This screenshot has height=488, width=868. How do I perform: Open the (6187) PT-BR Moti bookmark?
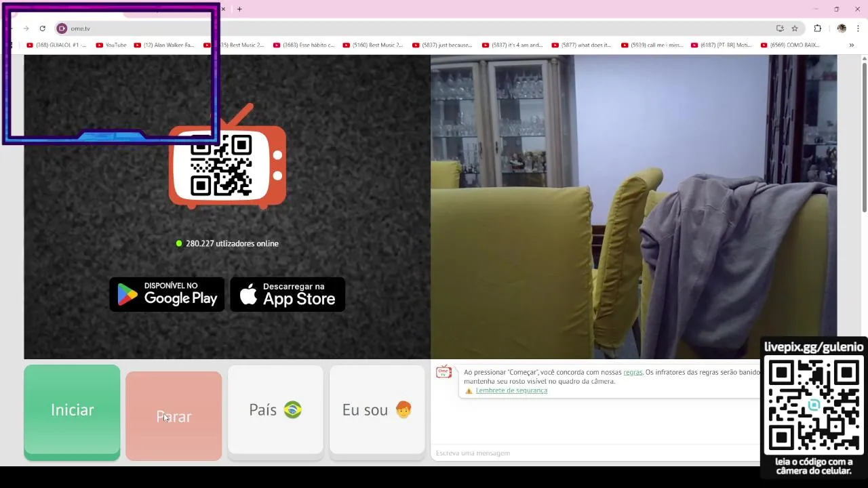coord(722,45)
